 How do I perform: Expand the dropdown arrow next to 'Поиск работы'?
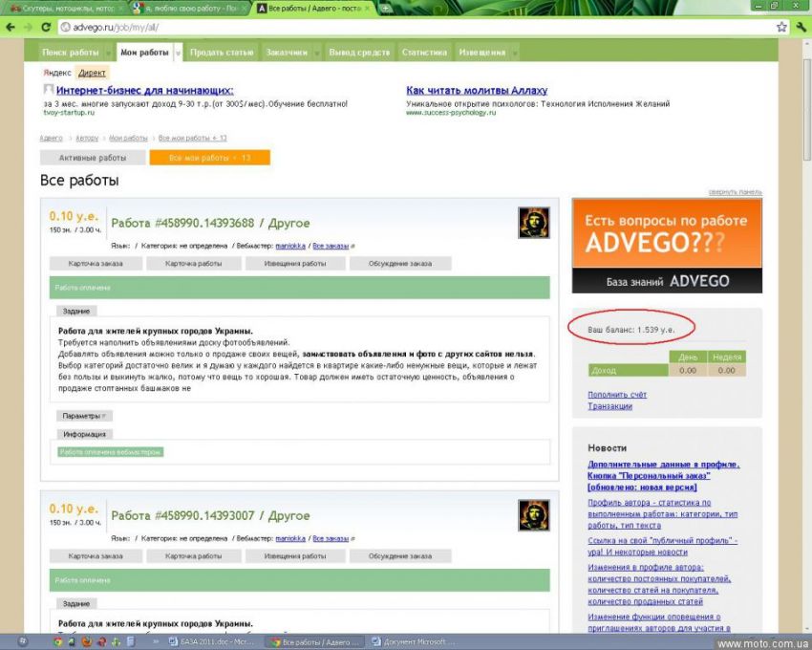(108, 53)
